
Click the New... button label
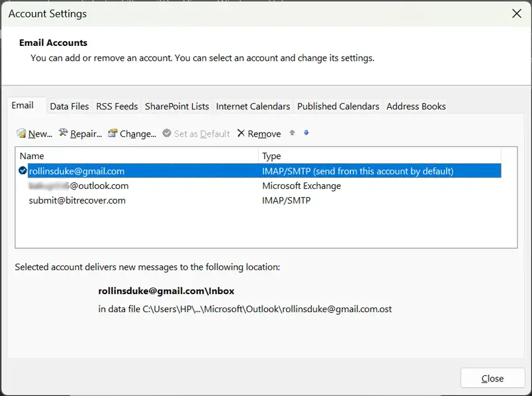41,134
